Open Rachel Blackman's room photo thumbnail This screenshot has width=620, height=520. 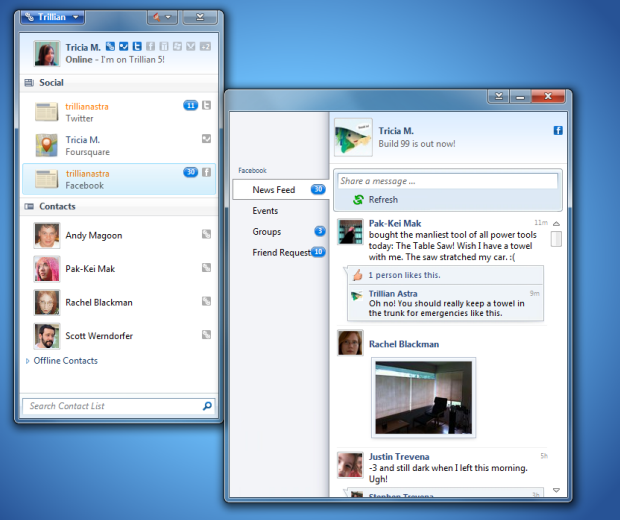coord(423,398)
